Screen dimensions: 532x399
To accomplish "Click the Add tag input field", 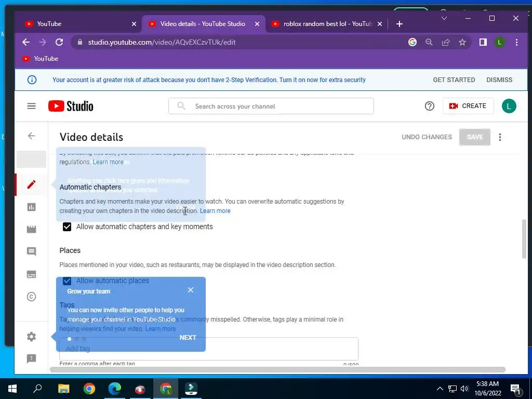I will (x=209, y=349).
